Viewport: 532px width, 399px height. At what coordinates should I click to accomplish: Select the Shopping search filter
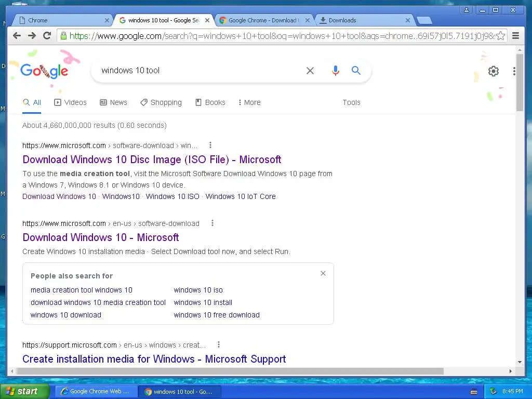click(161, 102)
